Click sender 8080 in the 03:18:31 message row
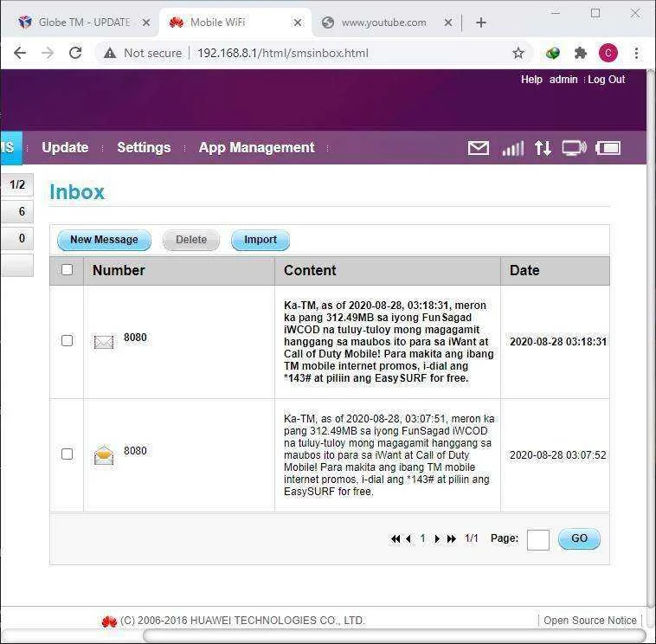 [x=135, y=338]
